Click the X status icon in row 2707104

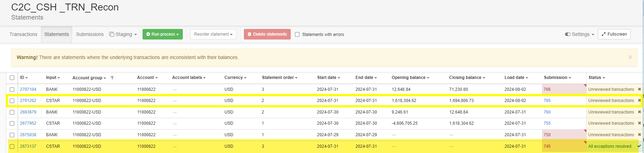639,89
